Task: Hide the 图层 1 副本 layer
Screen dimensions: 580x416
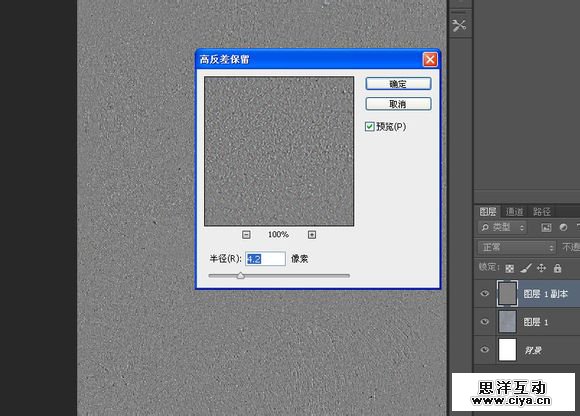Action: pos(485,294)
